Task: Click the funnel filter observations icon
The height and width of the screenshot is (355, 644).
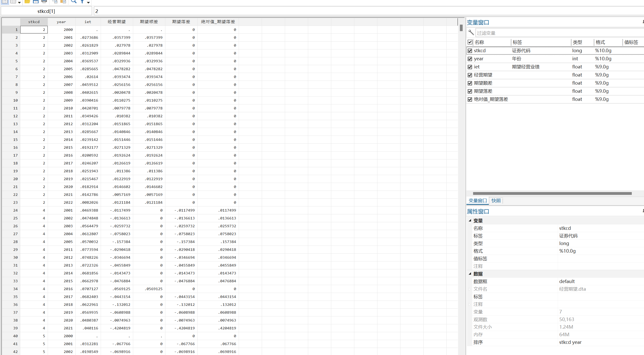Action: click(82, 2)
